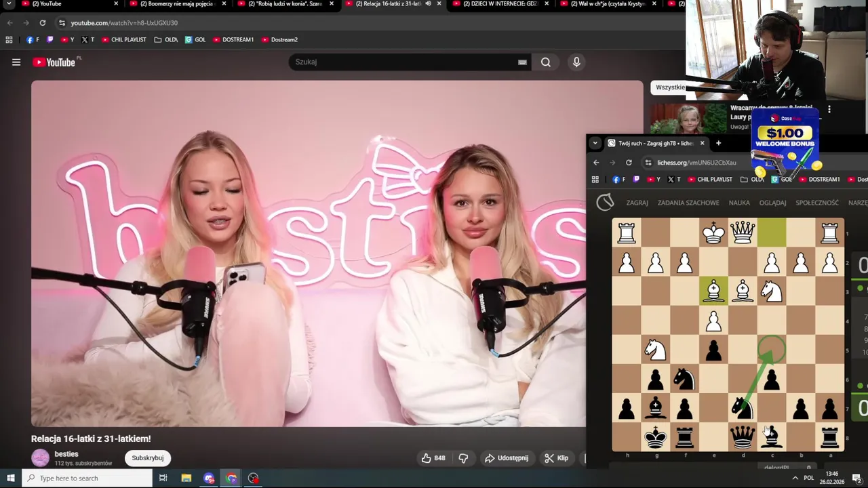Viewport: 868px width, 488px height.
Task: Open the Facebook bookmark in the YouTube window
Action: (33, 40)
